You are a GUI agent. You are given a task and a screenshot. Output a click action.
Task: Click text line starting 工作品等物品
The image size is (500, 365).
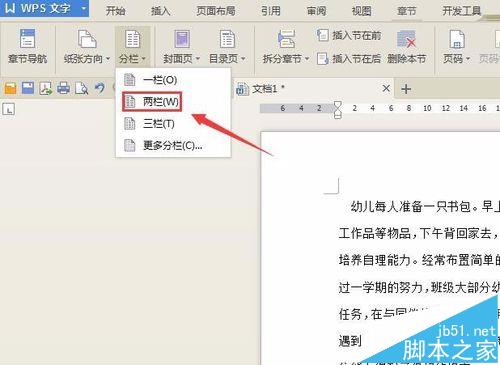click(x=419, y=233)
